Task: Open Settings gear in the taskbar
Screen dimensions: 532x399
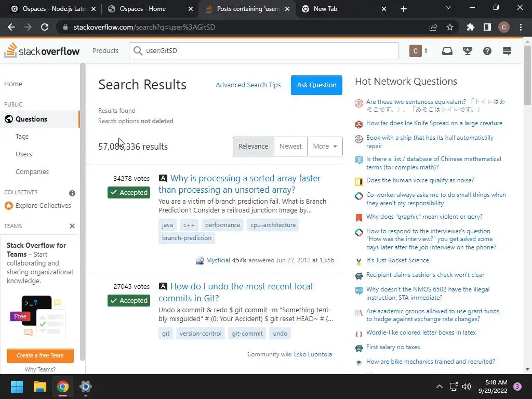Action: (86, 387)
